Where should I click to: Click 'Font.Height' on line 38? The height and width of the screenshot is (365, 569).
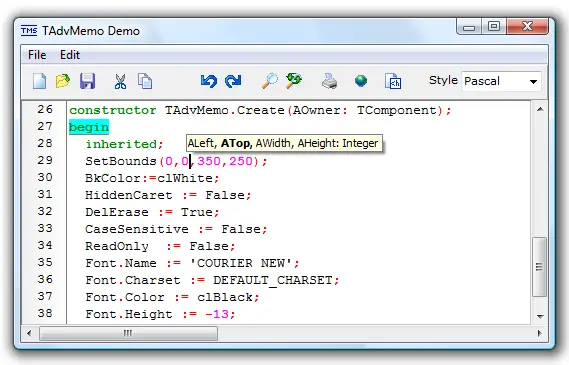[x=129, y=314]
